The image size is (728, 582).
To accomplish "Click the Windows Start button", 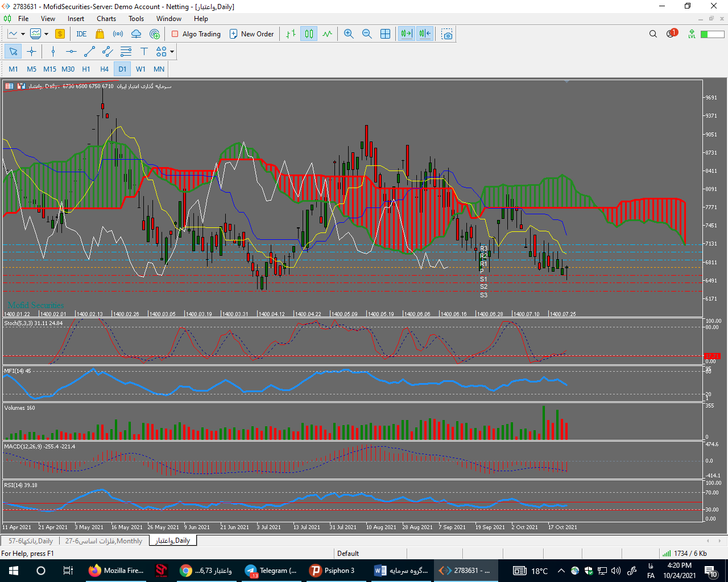I will click(x=14, y=571).
